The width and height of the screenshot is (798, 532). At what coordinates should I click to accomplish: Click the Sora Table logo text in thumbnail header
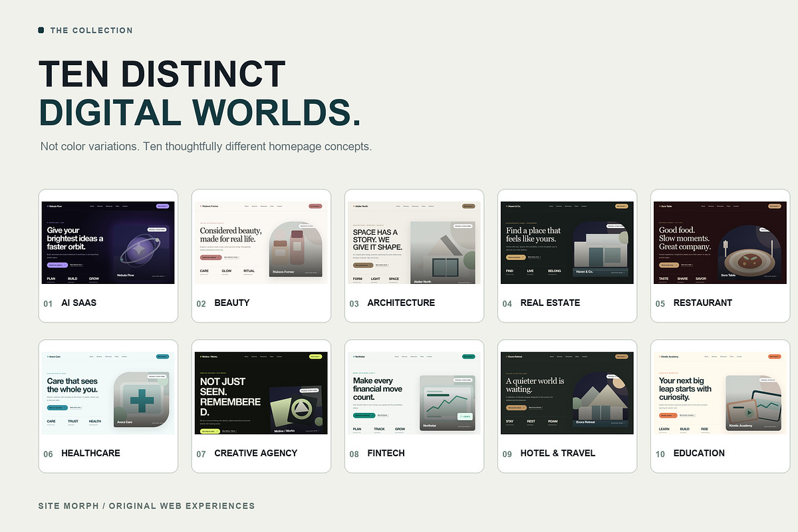666,207
